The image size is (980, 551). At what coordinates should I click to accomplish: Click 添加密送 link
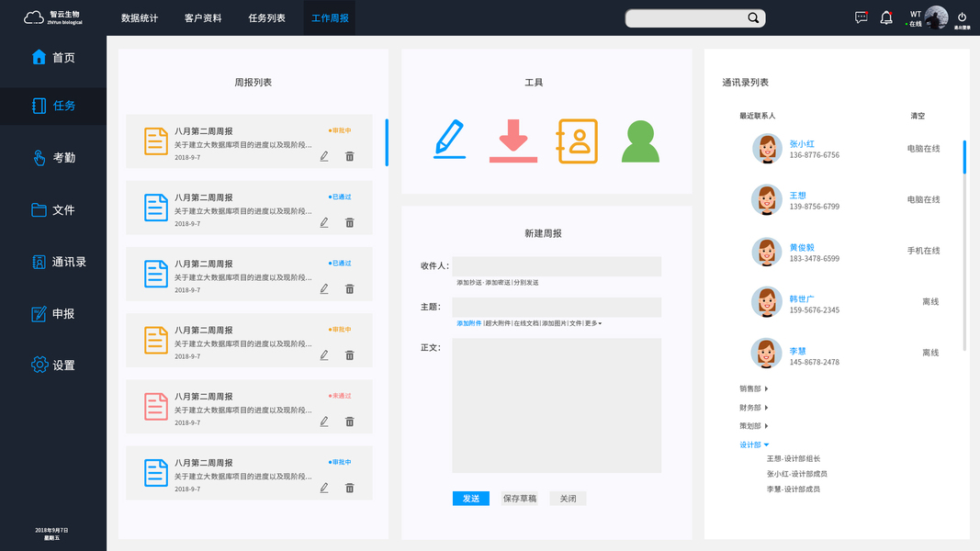(498, 283)
